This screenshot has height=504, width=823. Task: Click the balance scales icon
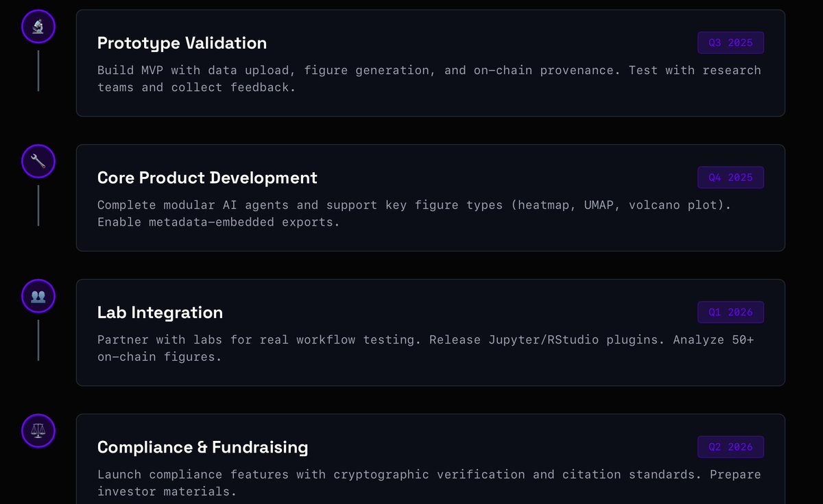pyautogui.click(x=38, y=431)
